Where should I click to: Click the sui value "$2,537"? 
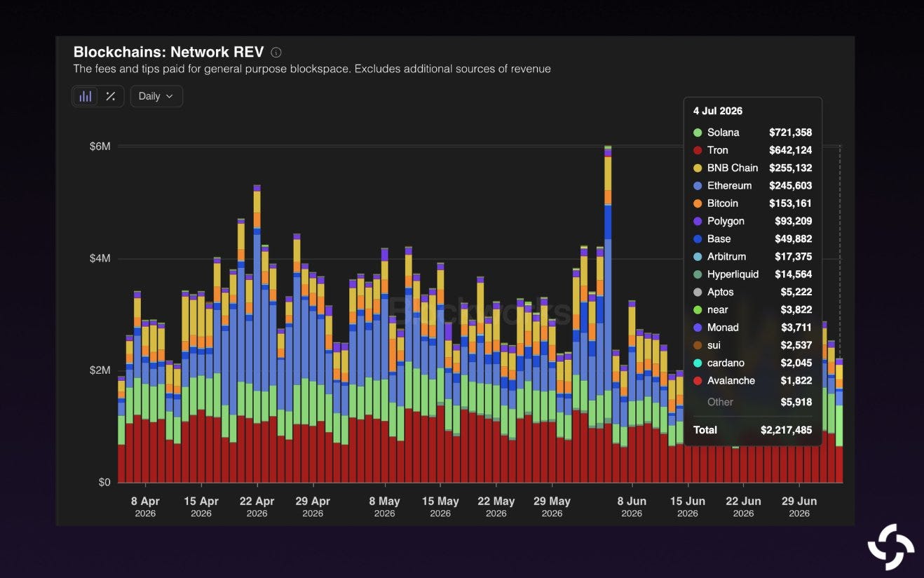point(796,345)
